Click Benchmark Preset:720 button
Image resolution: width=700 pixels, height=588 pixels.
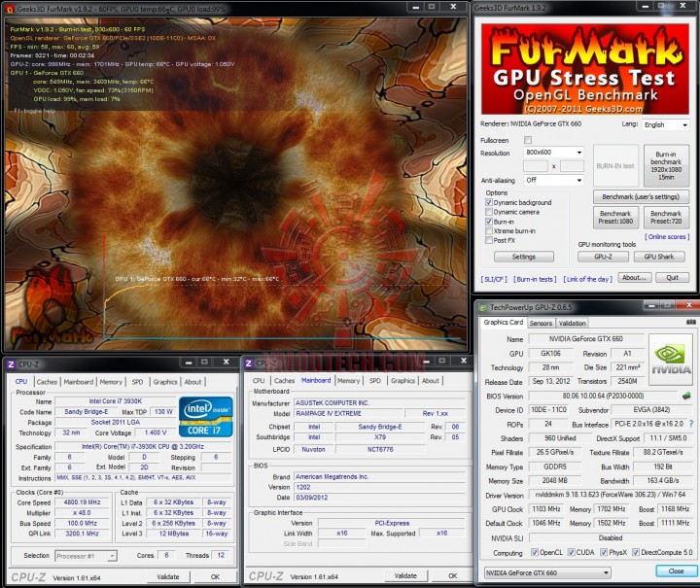click(x=666, y=218)
